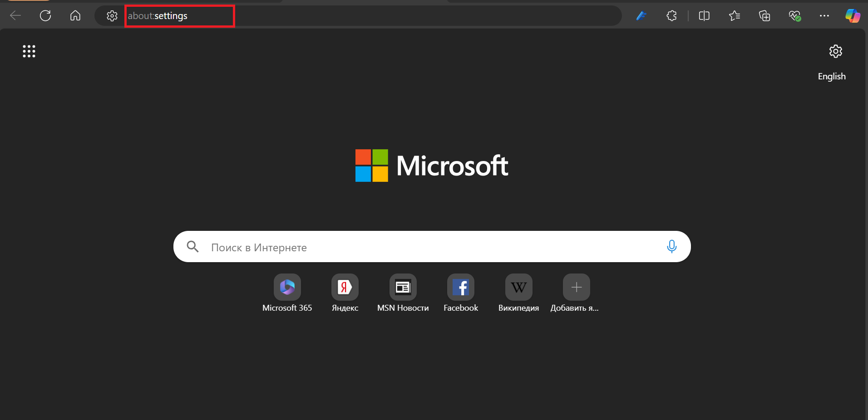Image resolution: width=868 pixels, height=420 pixels.
Task: Open Яндекс quick link
Action: [345, 293]
